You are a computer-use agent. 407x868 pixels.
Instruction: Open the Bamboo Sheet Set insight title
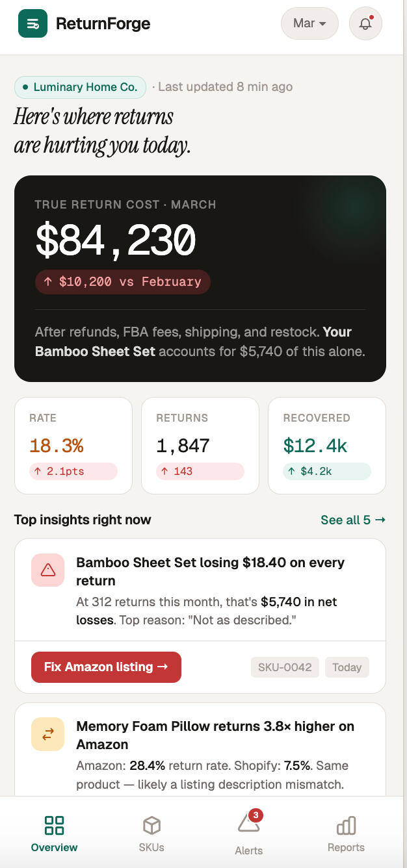pyautogui.click(x=210, y=572)
